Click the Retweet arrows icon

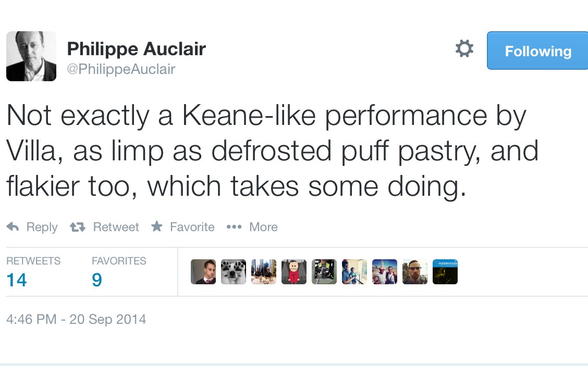[78, 227]
